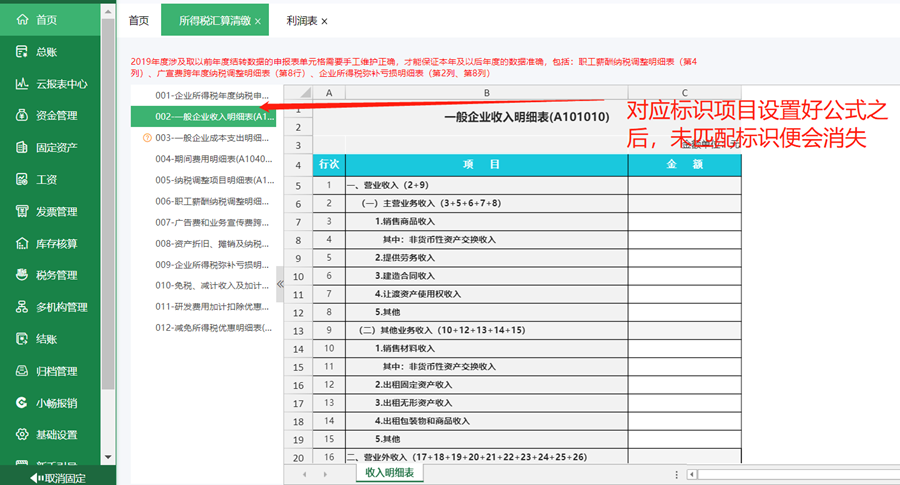
Task: Click the next sheet arrow
Action: 325,475
